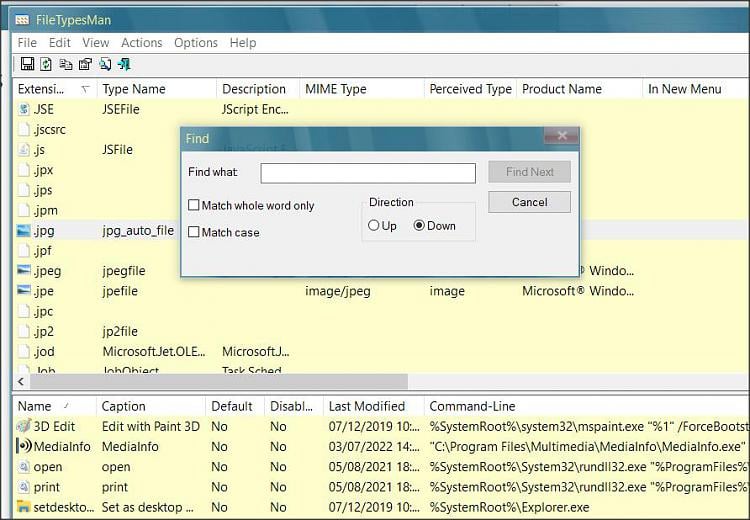Image resolution: width=750 pixels, height=520 pixels.
Task: Click the Find toolbar icon
Action: 105,65
